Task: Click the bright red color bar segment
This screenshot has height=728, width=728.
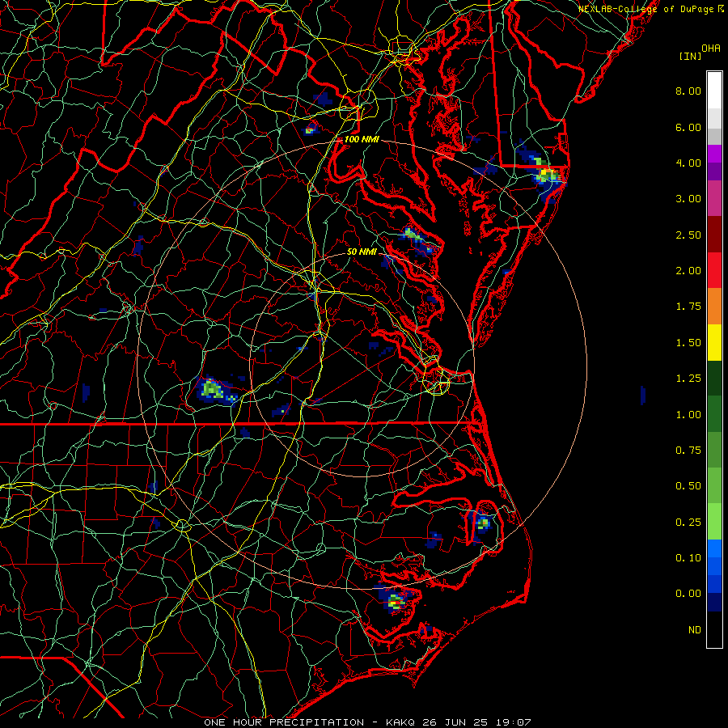Action: point(714,270)
